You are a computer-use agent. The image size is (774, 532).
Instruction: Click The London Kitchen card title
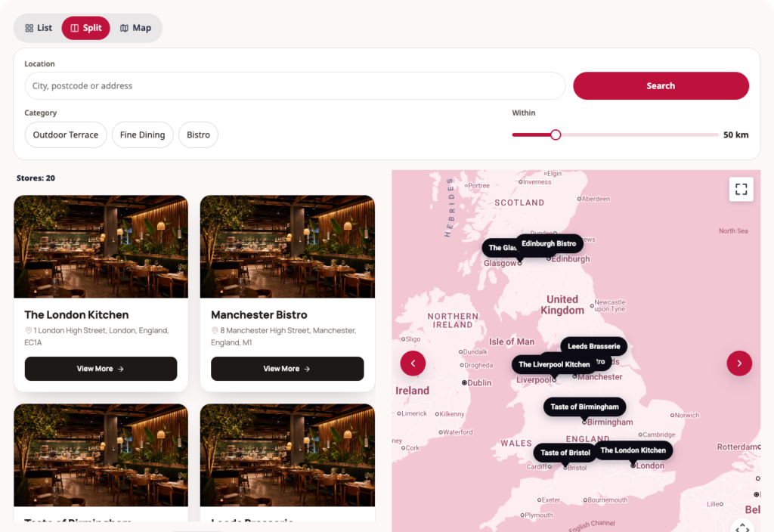click(76, 315)
